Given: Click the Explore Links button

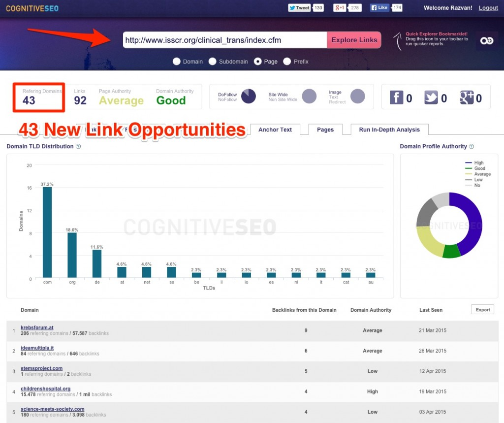Looking at the screenshot, I should (x=354, y=40).
